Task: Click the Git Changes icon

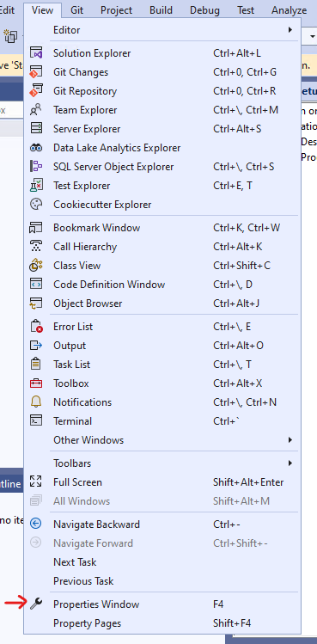Action: click(36, 72)
